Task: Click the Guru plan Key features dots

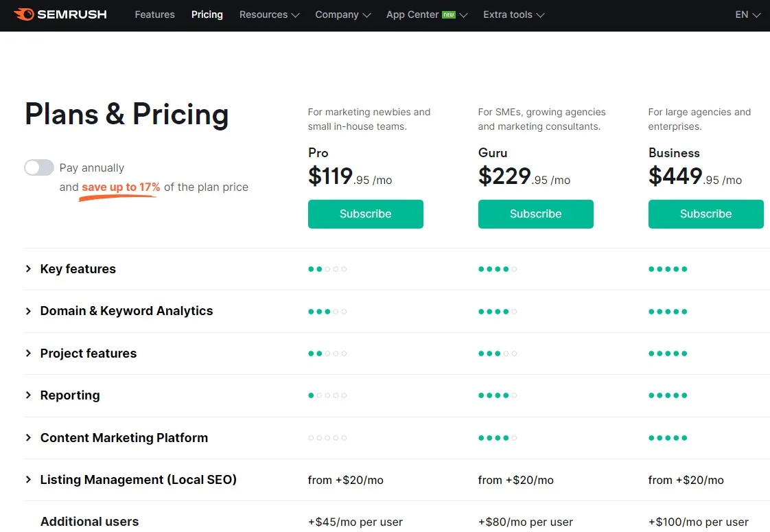Action: coord(498,268)
